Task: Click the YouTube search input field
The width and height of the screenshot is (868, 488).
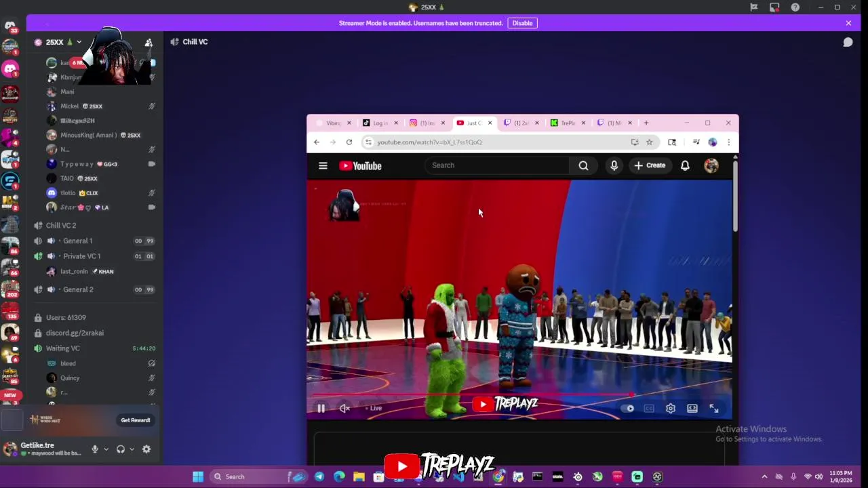Action: tap(497, 165)
